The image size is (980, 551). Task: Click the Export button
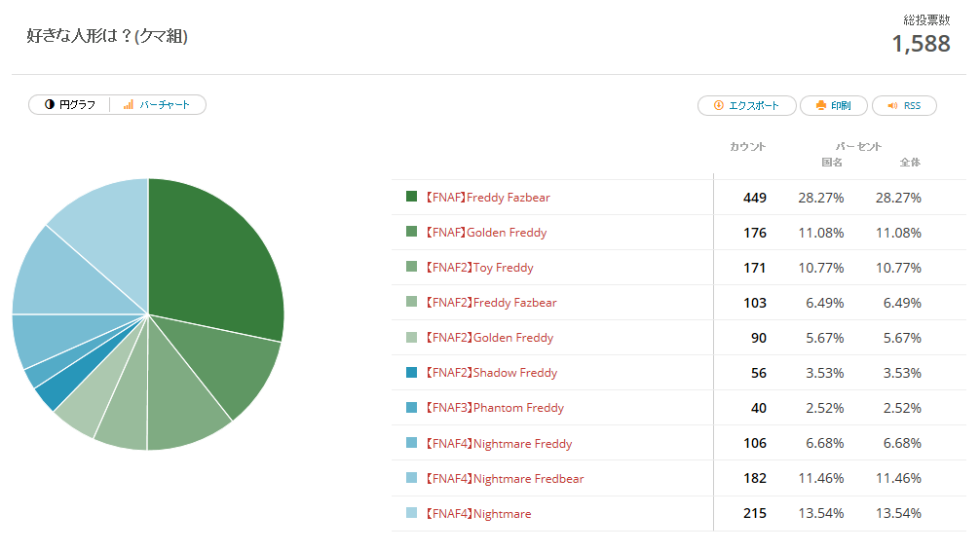(746, 106)
